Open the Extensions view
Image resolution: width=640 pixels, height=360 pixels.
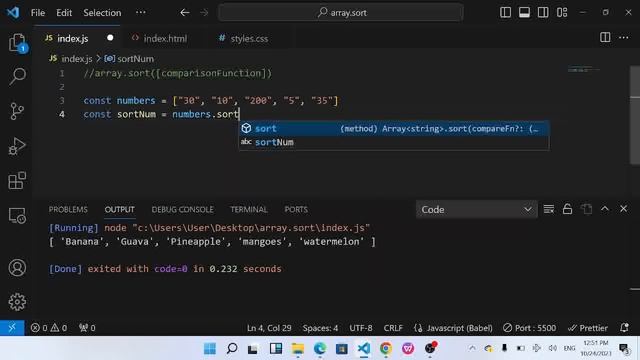point(17,180)
